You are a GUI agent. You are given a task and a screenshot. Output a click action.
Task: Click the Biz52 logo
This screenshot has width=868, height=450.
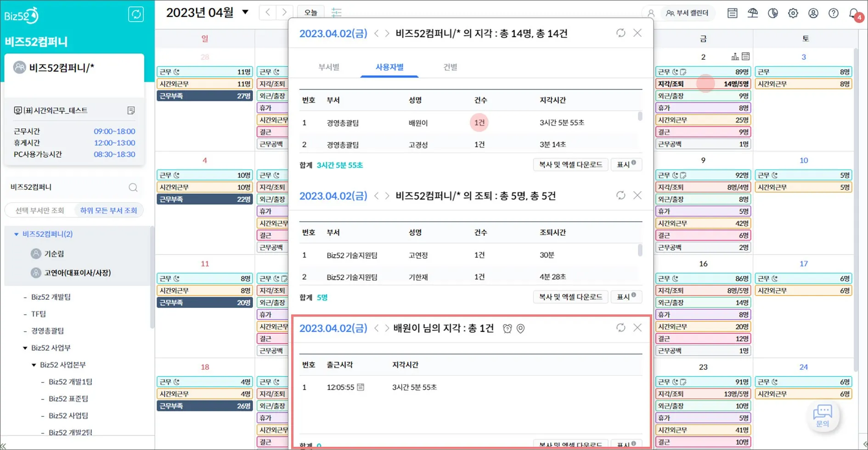[21, 15]
